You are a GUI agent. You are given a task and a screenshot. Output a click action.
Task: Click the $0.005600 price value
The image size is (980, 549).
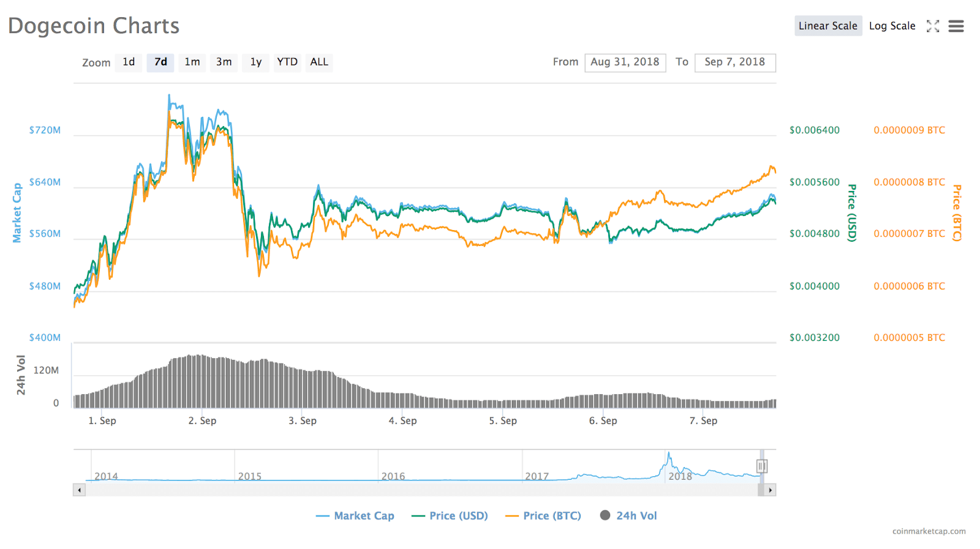click(815, 182)
